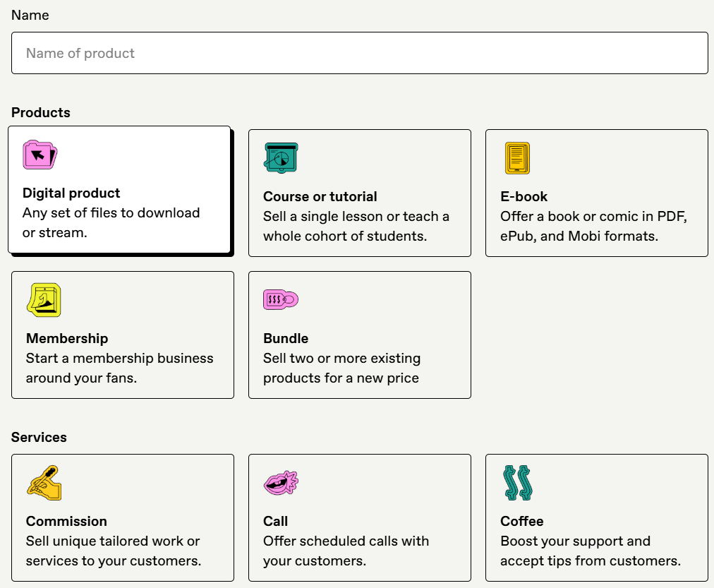The height and width of the screenshot is (588, 714).
Task: Select Membership as the product type
Action: coord(67,339)
